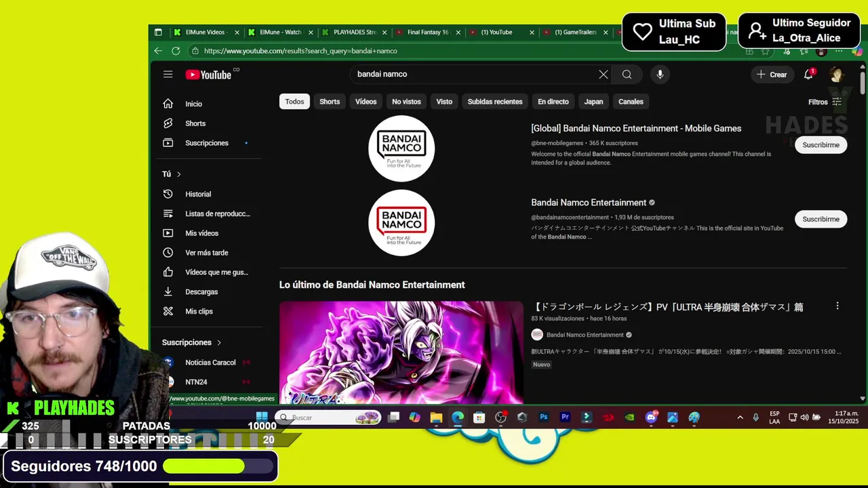Switch to the Final Fantasy 16 tab
This screenshot has width=868, height=488.
(x=427, y=32)
